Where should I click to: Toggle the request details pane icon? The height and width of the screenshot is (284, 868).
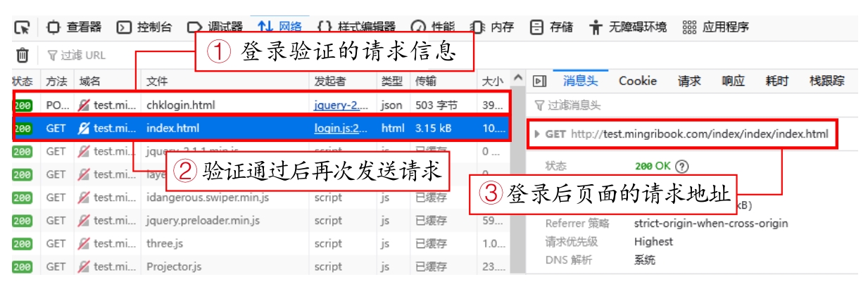(x=539, y=82)
